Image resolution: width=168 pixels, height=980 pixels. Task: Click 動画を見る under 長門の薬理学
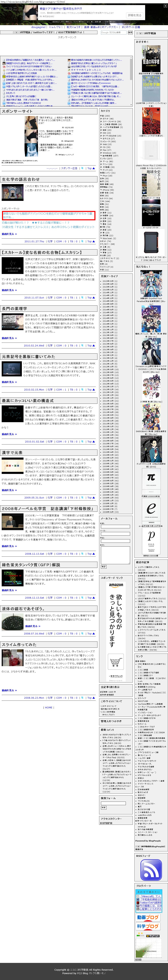click(9, 338)
